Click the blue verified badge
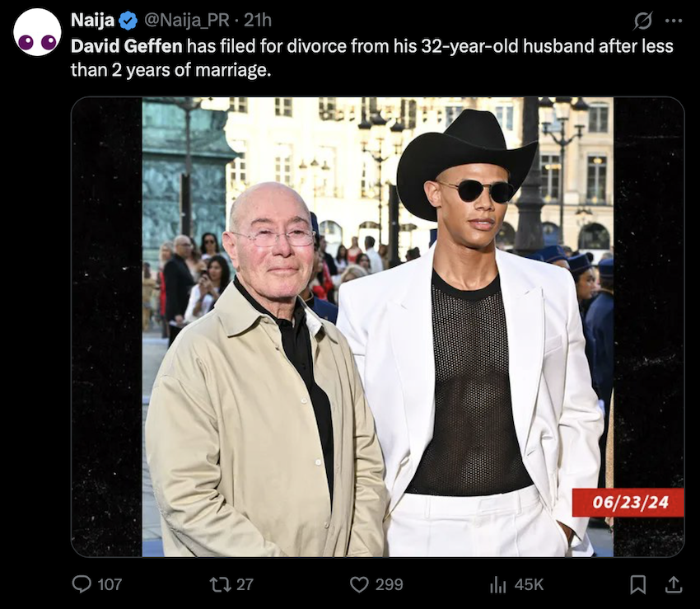Viewport: 700px width, 609px height. click(128, 21)
